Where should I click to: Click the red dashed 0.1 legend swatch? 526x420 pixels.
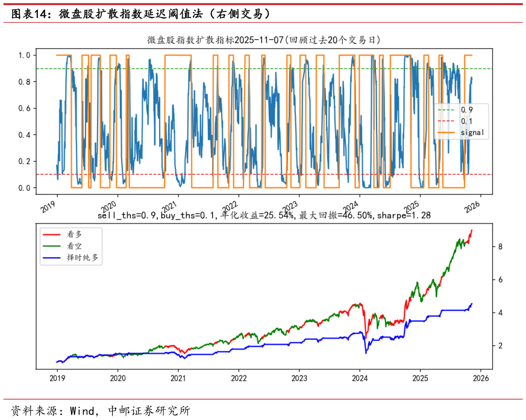450,121
